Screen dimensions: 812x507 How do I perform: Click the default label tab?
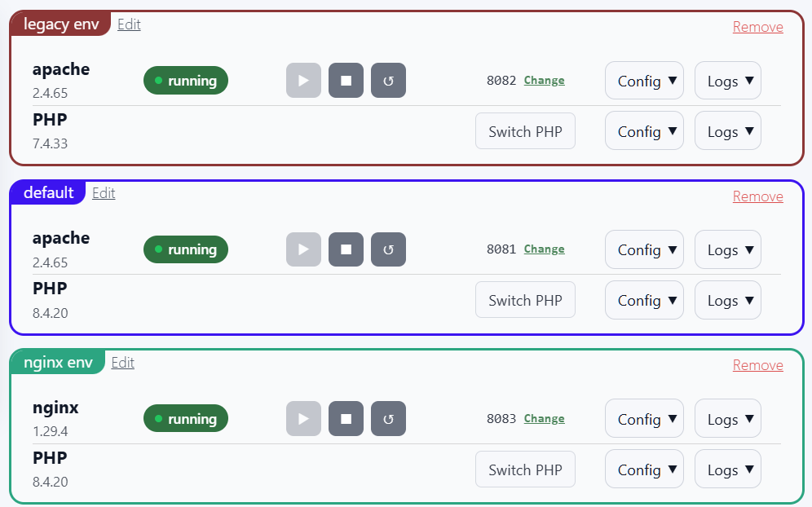tap(48, 192)
